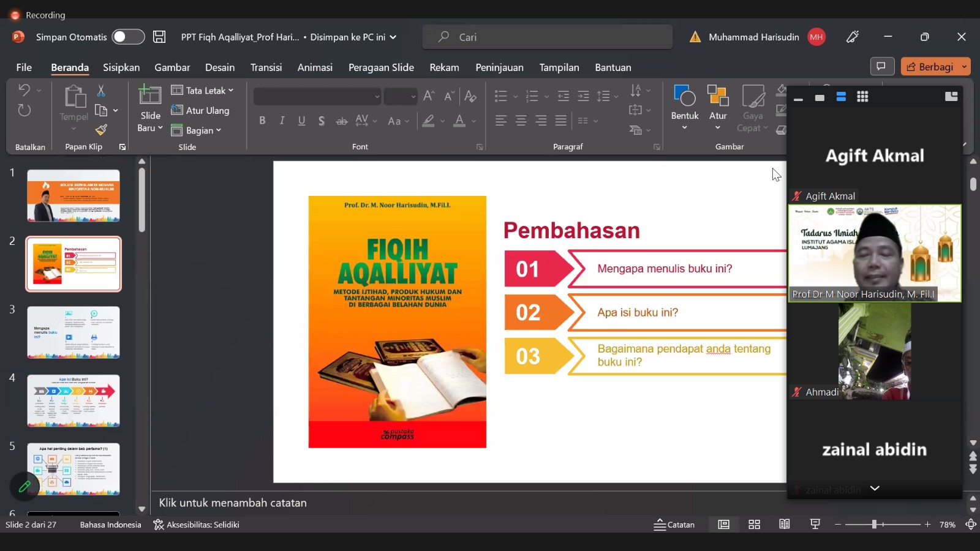Click the Cut scissors icon
Viewport: 980px width, 551px height.
coord(101,91)
